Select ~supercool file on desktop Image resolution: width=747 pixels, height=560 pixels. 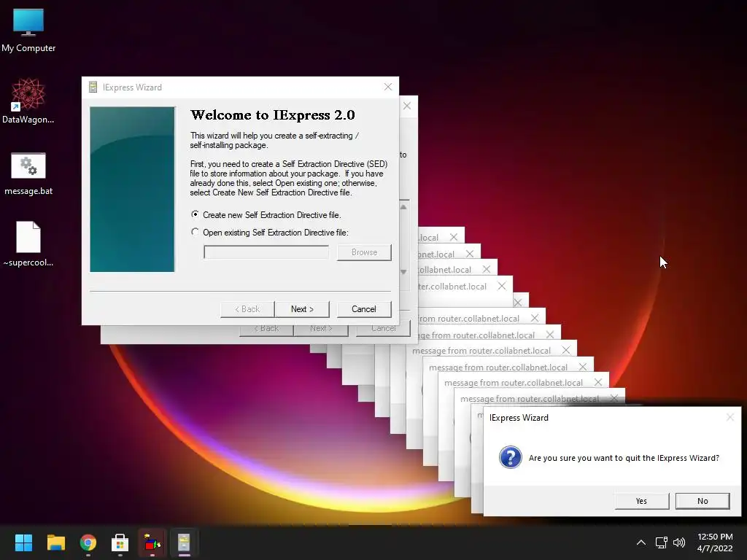coord(28,244)
